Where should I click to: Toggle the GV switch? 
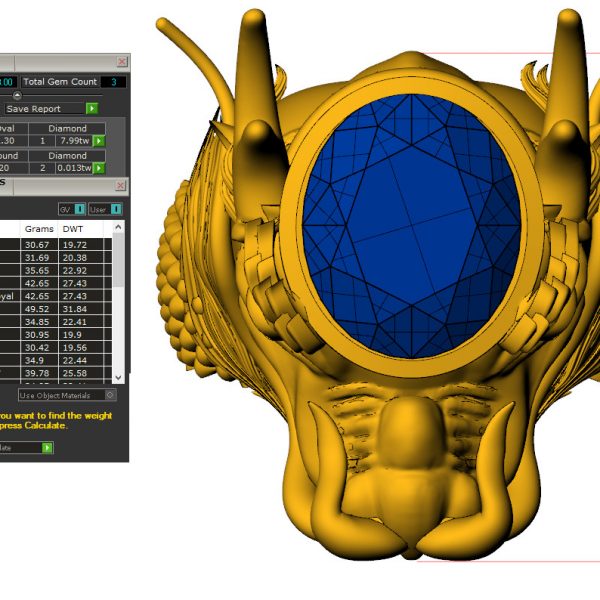[x=70, y=209]
